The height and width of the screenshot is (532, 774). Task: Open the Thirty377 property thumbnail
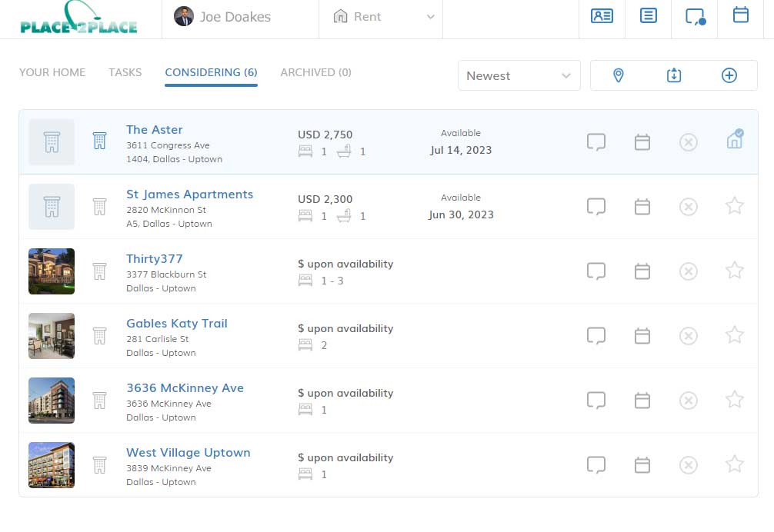click(52, 271)
